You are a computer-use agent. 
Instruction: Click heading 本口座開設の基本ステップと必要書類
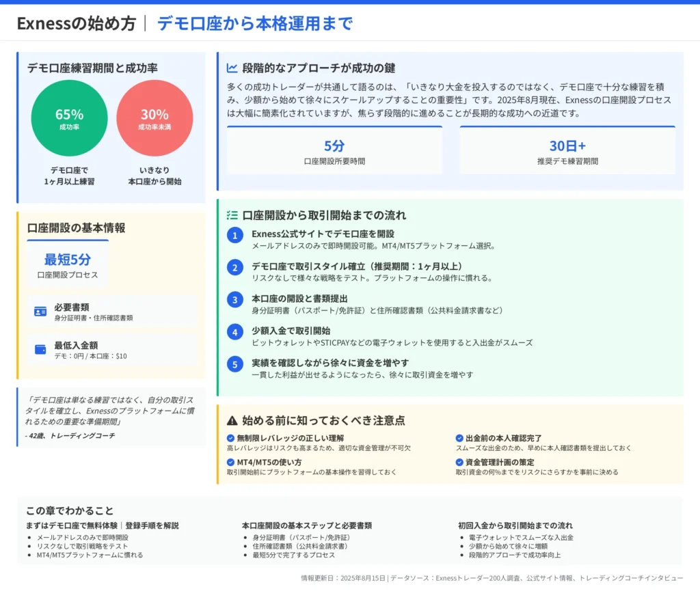[307, 525]
